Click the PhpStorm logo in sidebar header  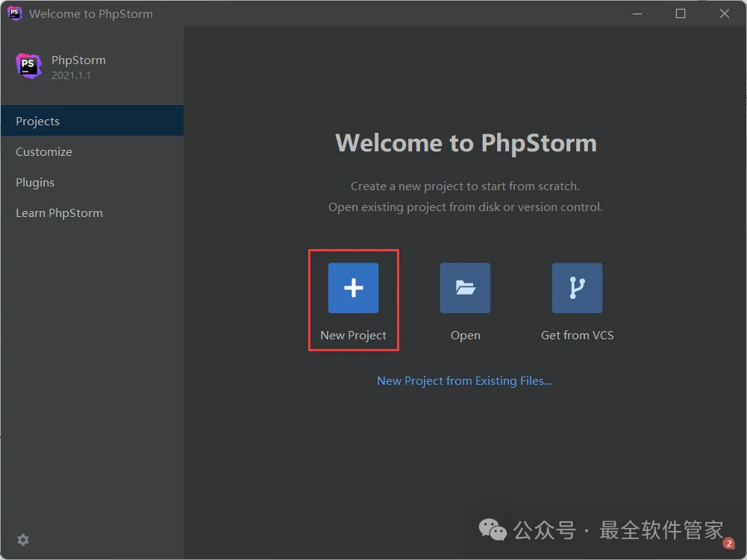pyautogui.click(x=28, y=66)
